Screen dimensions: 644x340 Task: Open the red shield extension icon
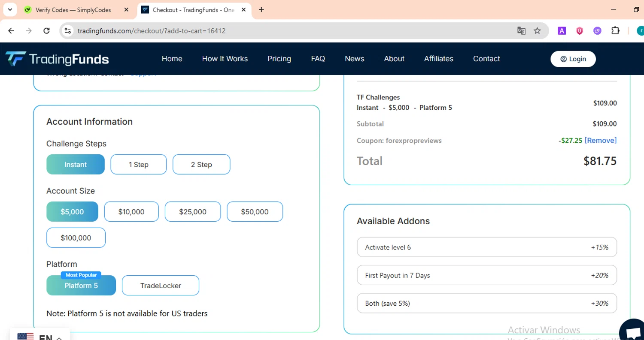(x=580, y=31)
